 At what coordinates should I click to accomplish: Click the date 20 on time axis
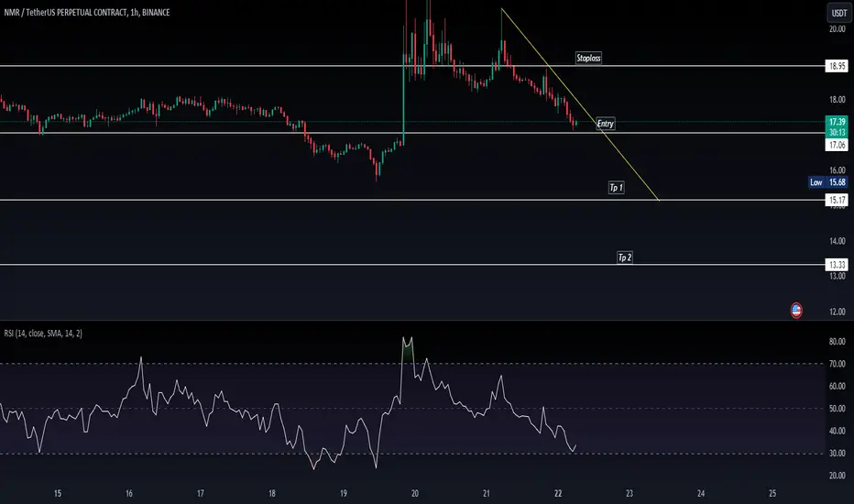click(x=415, y=493)
